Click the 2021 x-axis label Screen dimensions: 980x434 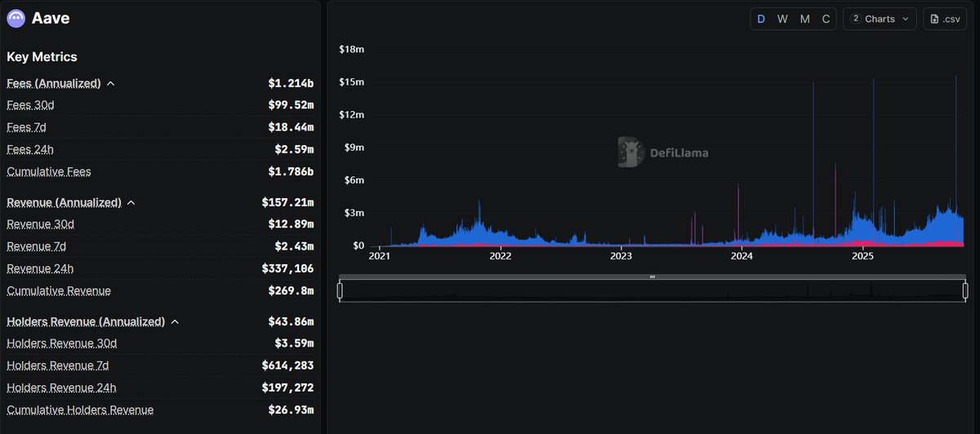pos(380,256)
